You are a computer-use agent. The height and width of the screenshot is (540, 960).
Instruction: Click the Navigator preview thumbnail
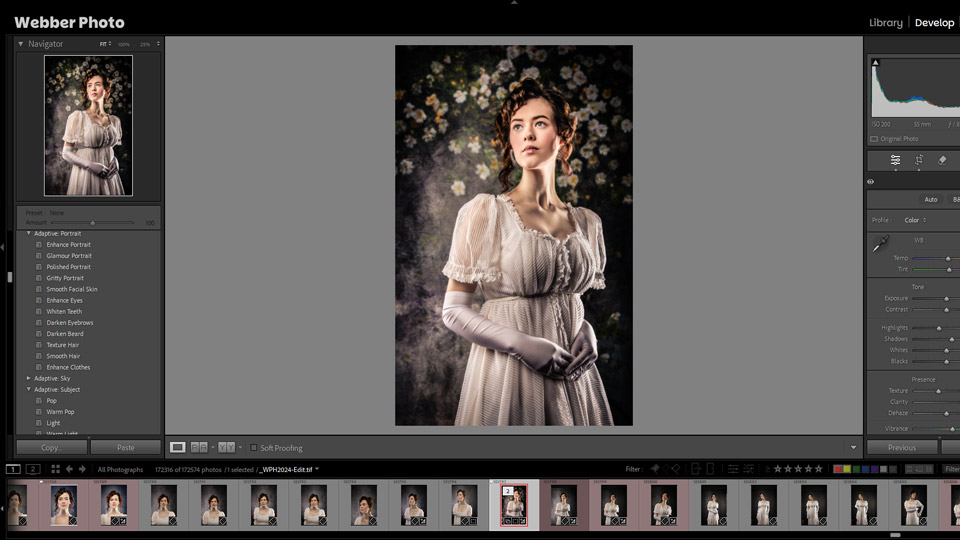pos(88,126)
